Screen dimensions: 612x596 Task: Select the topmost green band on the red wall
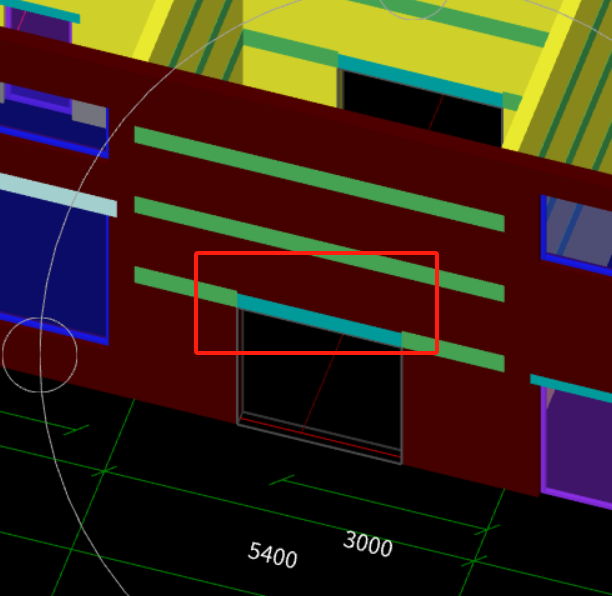click(x=319, y=179)
